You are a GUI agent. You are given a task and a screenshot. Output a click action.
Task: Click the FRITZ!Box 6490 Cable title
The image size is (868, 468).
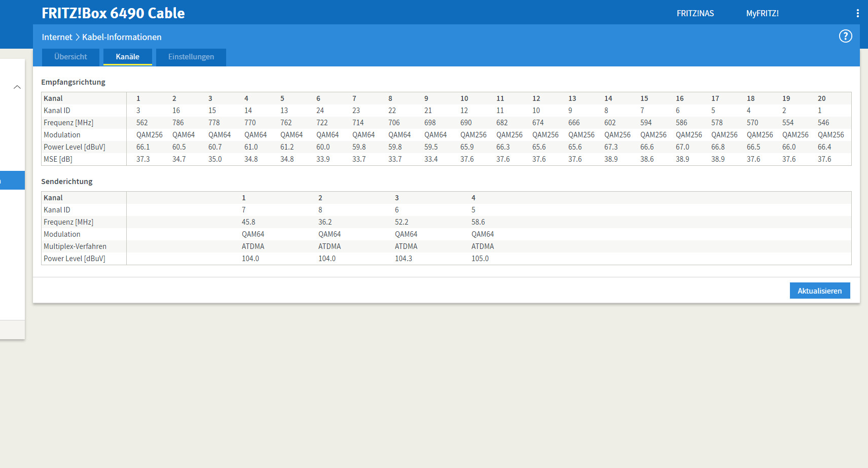point(113,13)
